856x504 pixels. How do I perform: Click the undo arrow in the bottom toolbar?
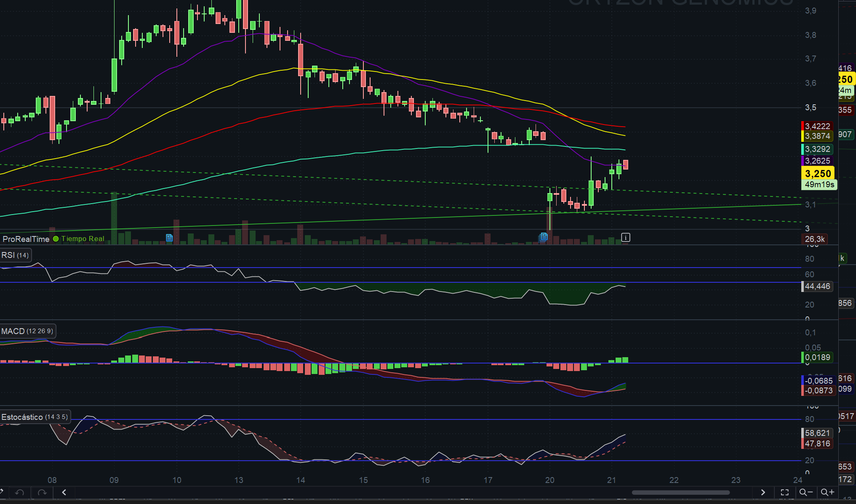point(19,492)
